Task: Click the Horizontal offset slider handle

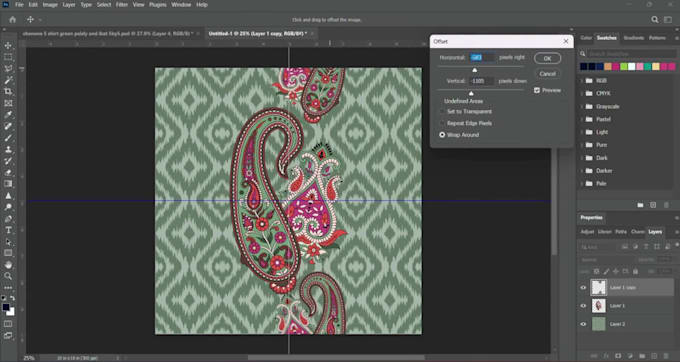Action: click(474, 70)
